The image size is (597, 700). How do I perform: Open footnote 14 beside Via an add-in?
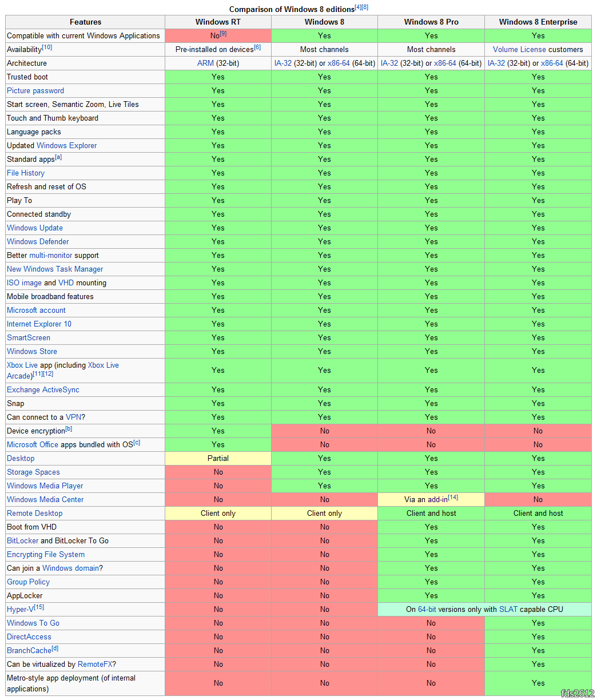(453, 498)
